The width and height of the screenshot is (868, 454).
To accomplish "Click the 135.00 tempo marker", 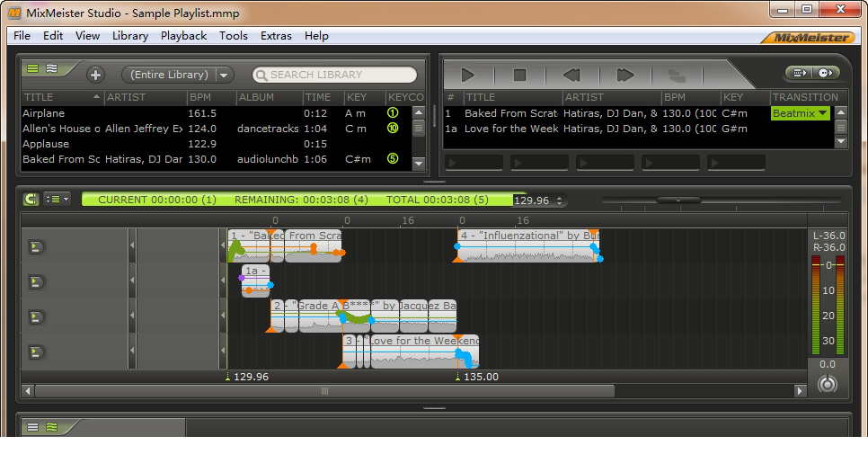I will coord(477,377).
